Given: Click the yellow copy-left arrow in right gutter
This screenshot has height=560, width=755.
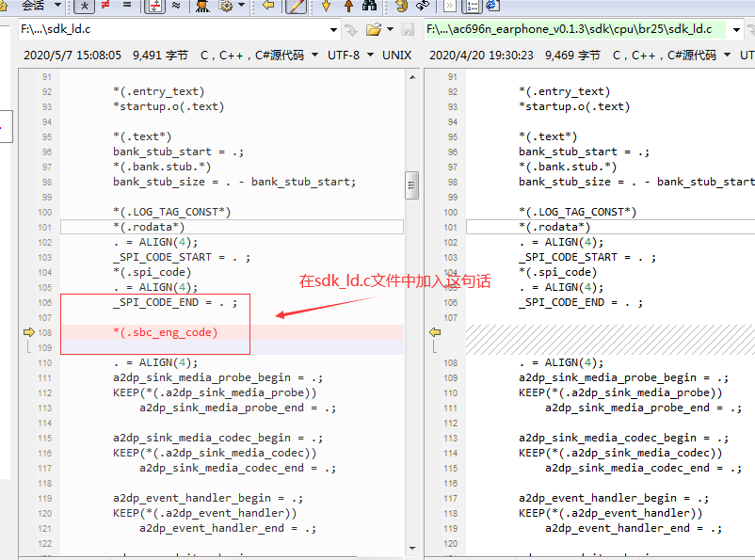Looking at the screenshot, I should tap(435, 332).
